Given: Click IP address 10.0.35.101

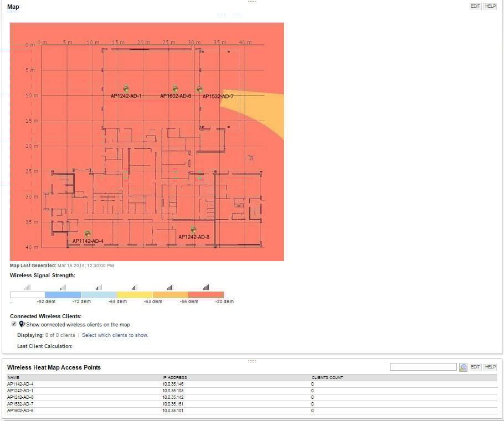Looking at the screenshot, I should pos(173,410).
